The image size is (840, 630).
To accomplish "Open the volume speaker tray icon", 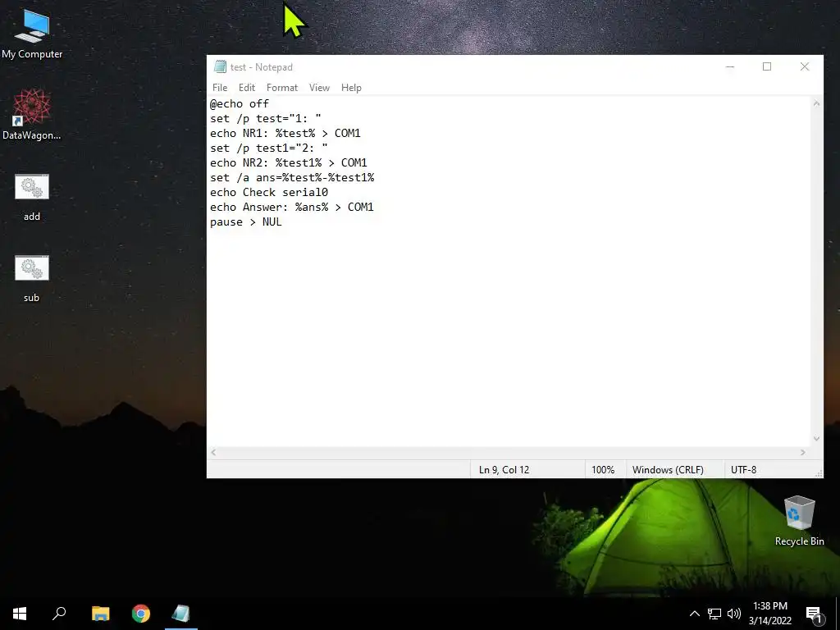I will [x=734, y=614].
